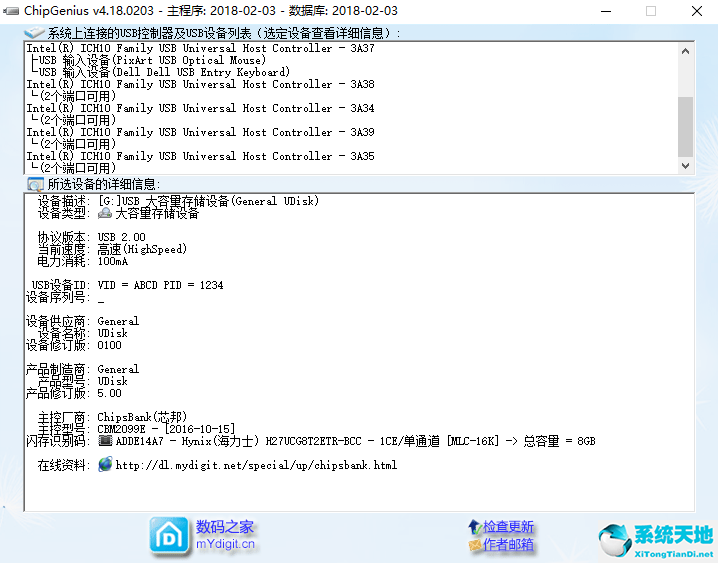
Task: Click the protocol version USB 2.00 value
Action: pos(121,237)
